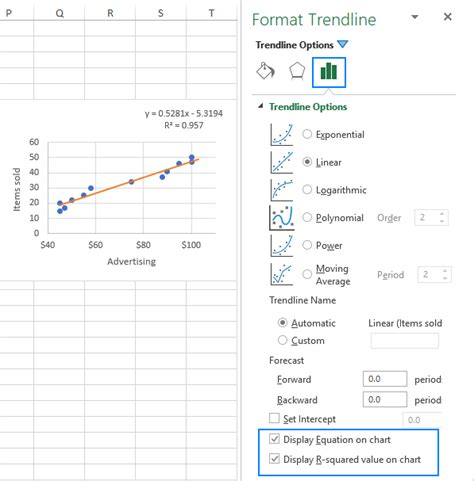Click the Moving Average graph icon

click(x=282, y=274)
